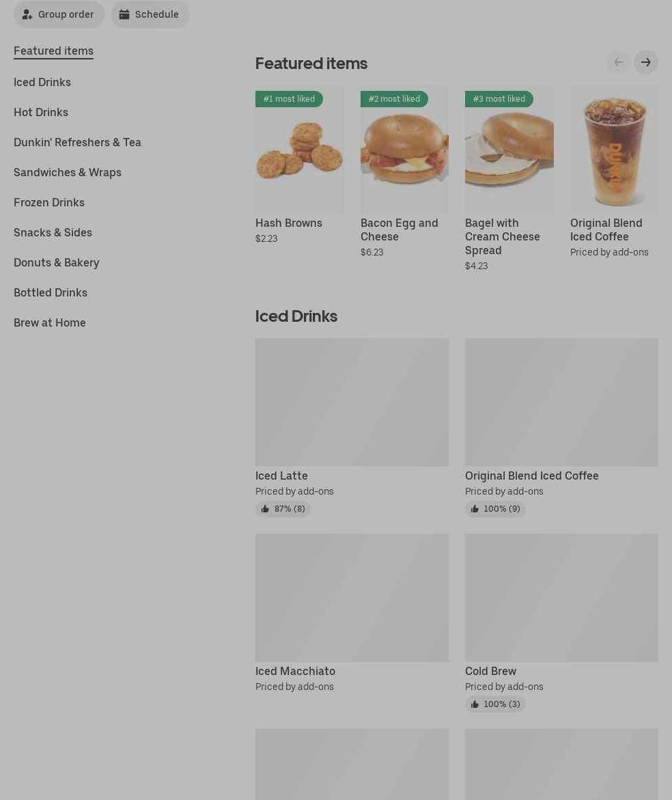Screen dimensions: 672x800
Task: Open Original Blend Iced Coffee featured drink photo
Action: coord(614,149)
